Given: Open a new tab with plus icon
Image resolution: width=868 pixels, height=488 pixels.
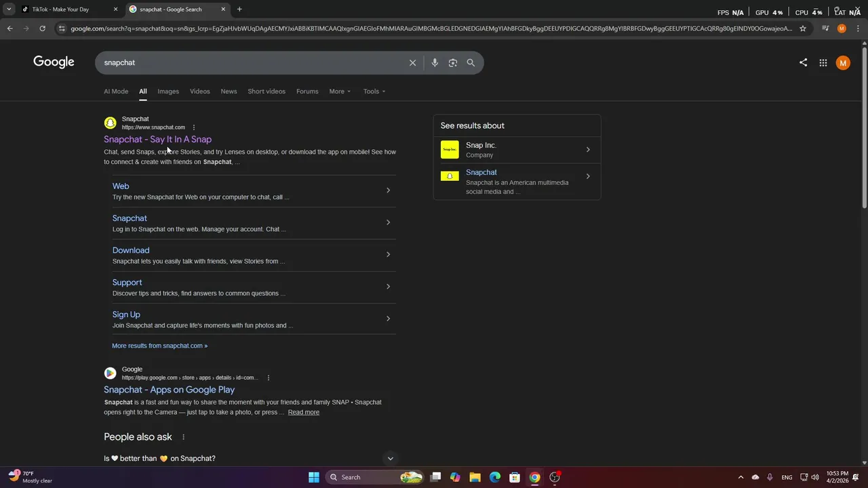Looking at the screenshot, I should [239, 9].
